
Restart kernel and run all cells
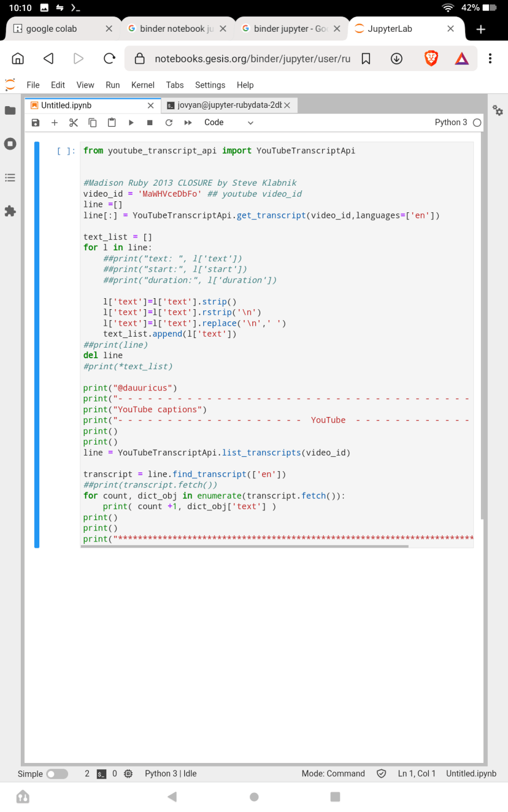click(188, 123)
